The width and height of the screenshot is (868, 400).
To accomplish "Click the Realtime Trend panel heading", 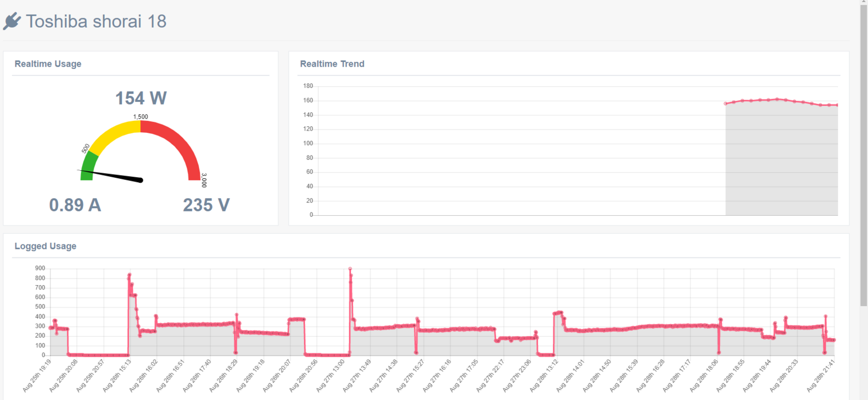I will (x=332, y=64).
